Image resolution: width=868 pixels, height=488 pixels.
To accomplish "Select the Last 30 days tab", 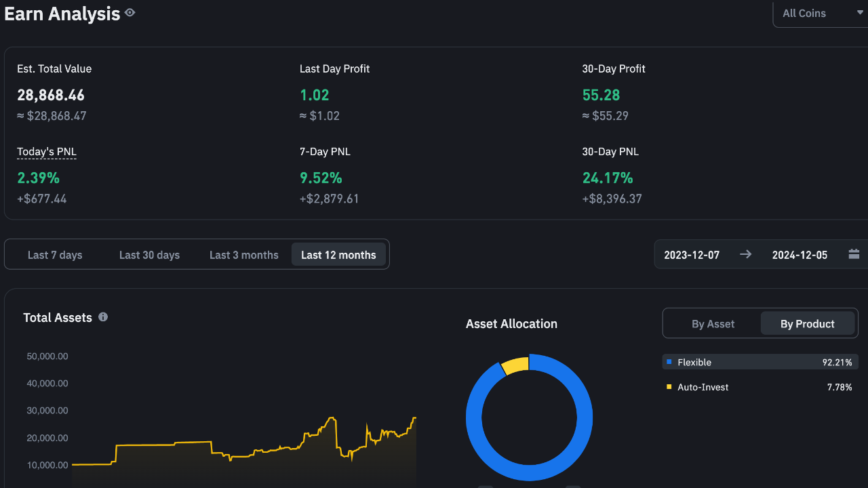I will (149, 254).
